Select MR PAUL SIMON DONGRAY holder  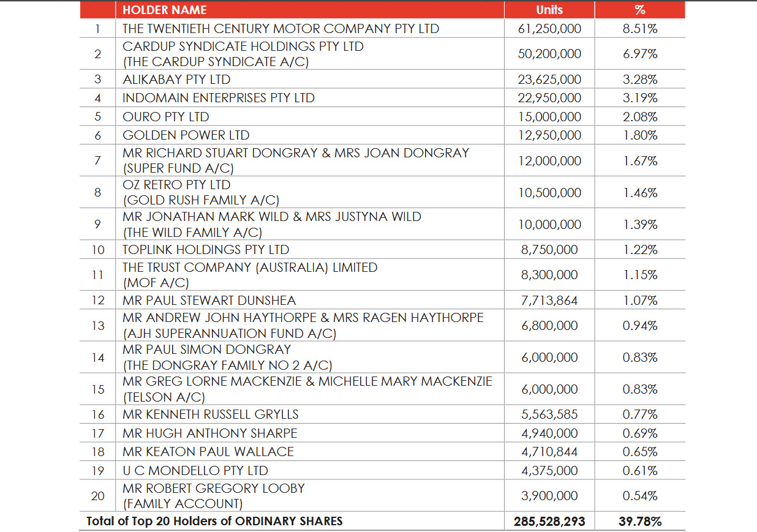(206, 350)
